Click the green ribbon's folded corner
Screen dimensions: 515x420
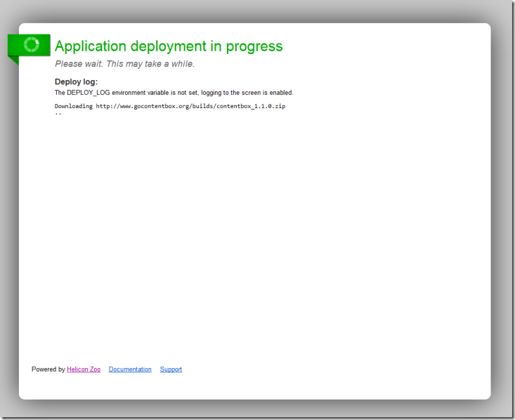[x=13, y=60]
